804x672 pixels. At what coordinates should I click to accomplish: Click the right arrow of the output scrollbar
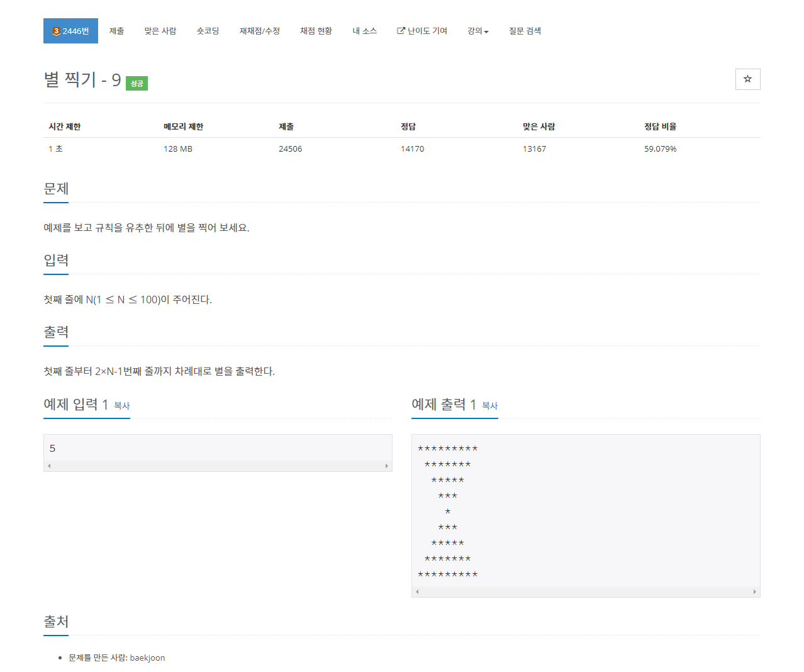pos(755,591)
